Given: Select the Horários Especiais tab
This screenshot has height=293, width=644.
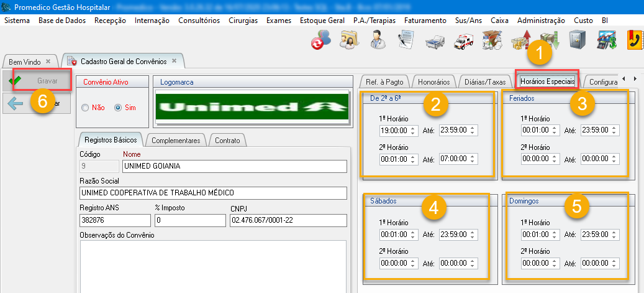Looking at the screenshot, I should point(547,81).
